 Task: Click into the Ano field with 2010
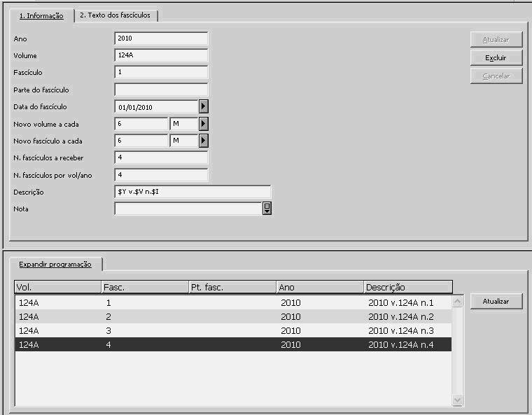[161, 38]
